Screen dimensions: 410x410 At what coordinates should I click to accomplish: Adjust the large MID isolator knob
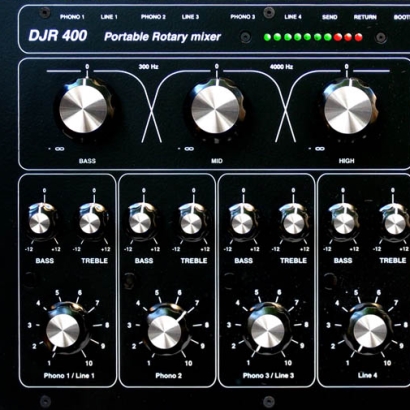(216, 108)
